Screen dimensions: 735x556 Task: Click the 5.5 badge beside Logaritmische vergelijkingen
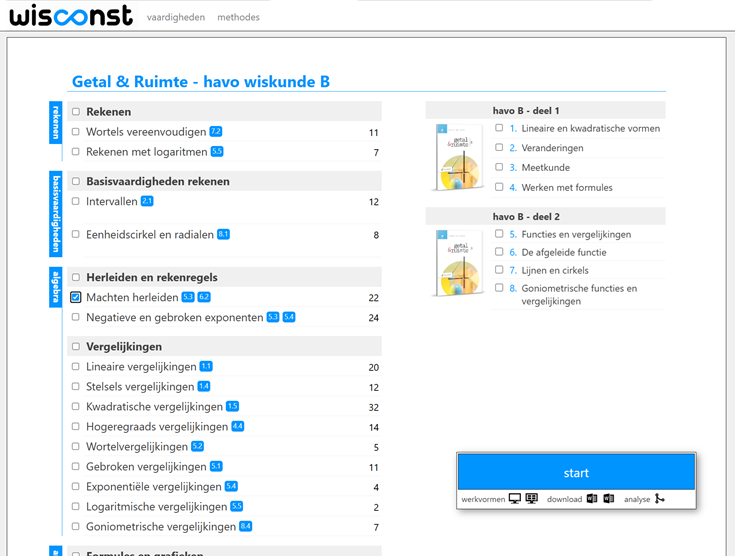(x=237, y=506)
